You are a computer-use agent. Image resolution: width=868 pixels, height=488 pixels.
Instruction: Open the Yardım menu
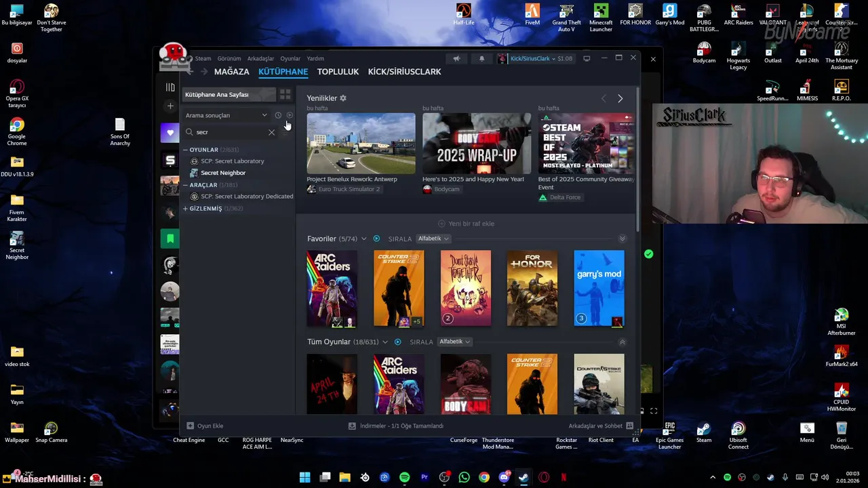pyautogui.click(x=315, y=59)
